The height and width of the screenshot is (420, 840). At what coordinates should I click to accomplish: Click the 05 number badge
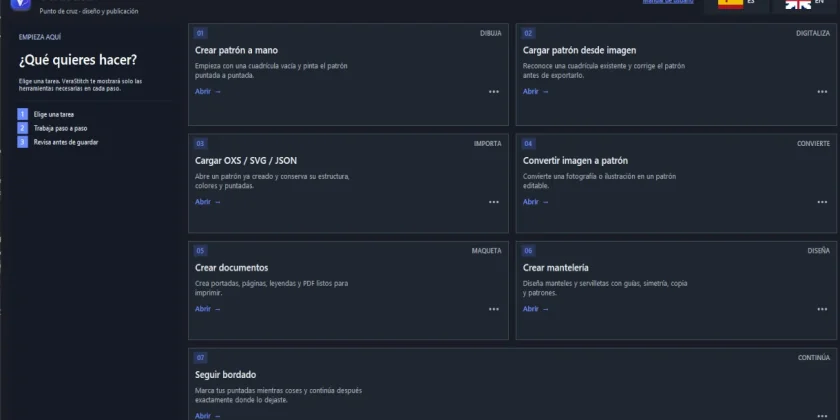[200, 251]
